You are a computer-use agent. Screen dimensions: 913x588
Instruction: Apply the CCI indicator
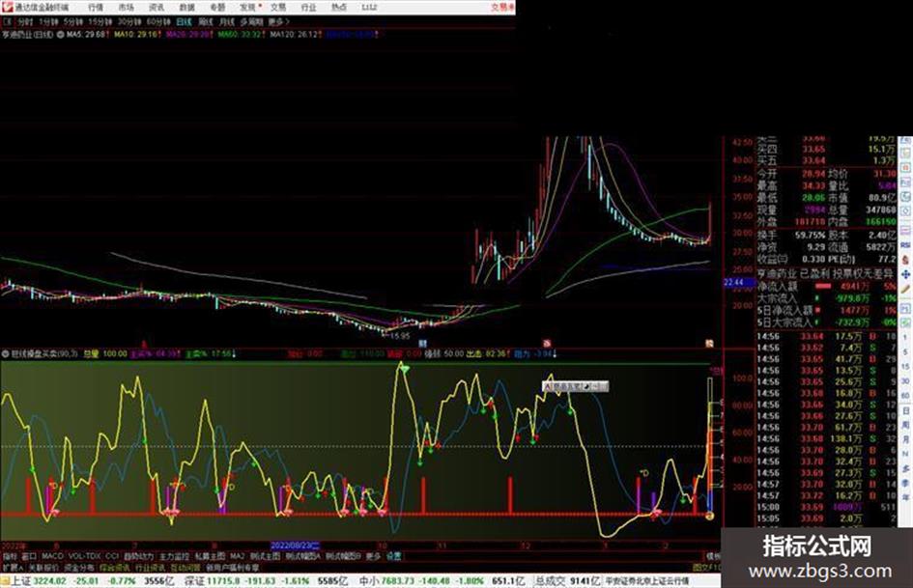(112, 556)
